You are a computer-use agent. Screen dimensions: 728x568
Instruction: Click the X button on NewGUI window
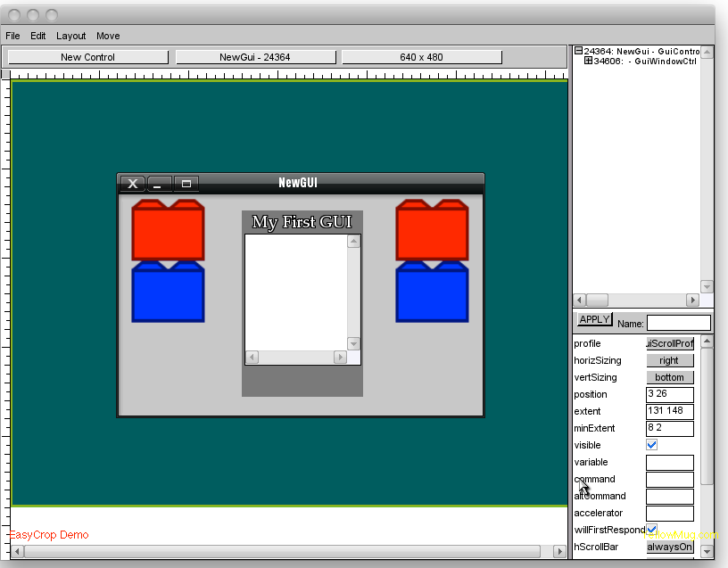(x=132, y=184)
